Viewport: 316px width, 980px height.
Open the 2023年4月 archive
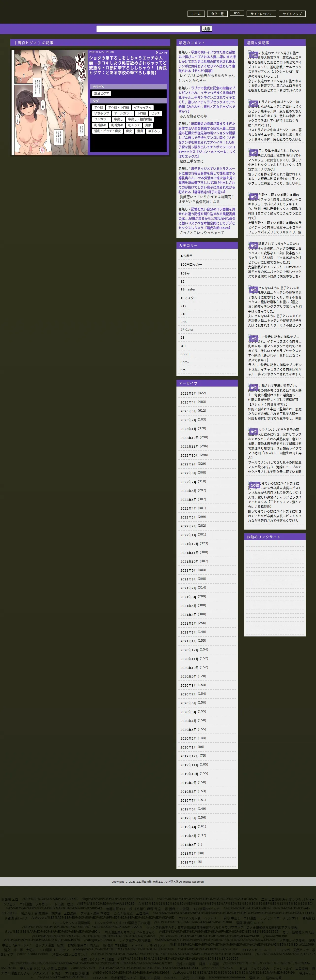pos(188,403)
